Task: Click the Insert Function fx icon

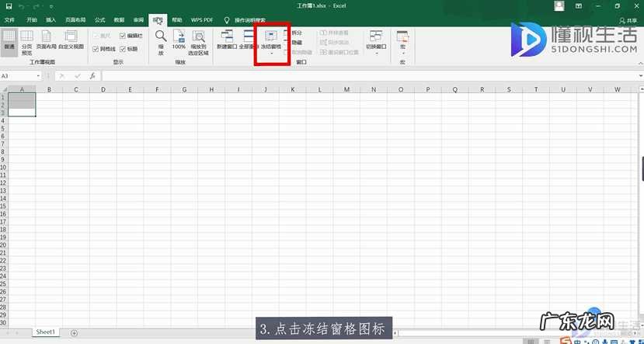Action: click(x=92, y=76)
